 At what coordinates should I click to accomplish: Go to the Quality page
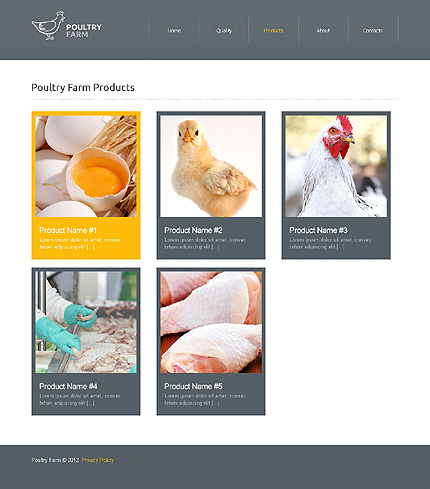224,31
